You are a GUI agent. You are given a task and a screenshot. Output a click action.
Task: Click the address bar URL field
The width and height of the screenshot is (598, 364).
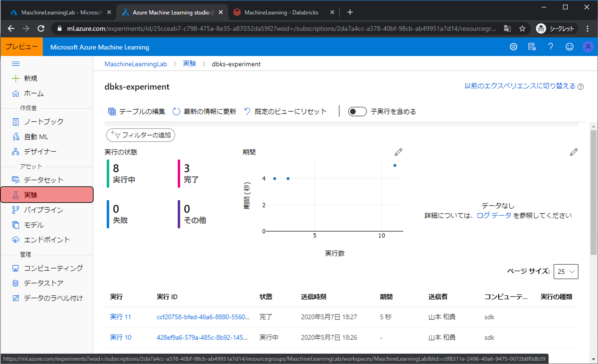point(281,29)
